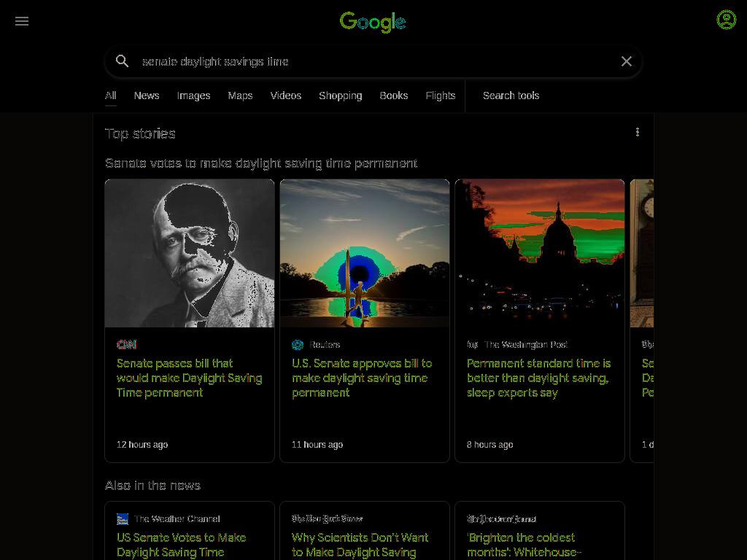747x560 pixels.
Task: Click the magnifier search icon
Action: [x=122, y=61]
